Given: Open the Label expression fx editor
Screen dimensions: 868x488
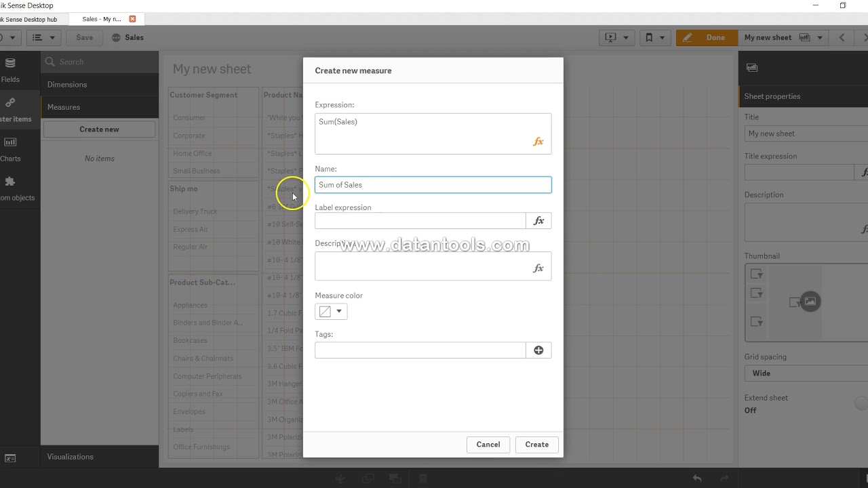Looking at the screenshot, I should click(x=538, y=221).
